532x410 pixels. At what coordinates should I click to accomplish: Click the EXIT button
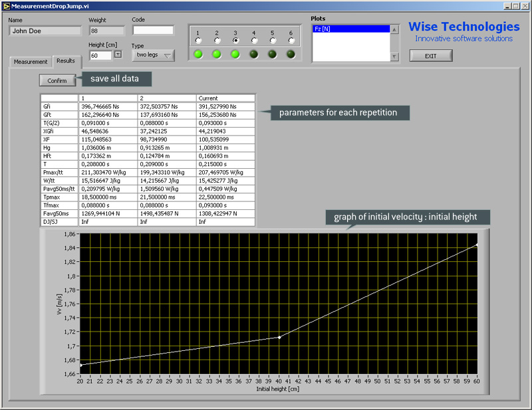click(431, 56)
